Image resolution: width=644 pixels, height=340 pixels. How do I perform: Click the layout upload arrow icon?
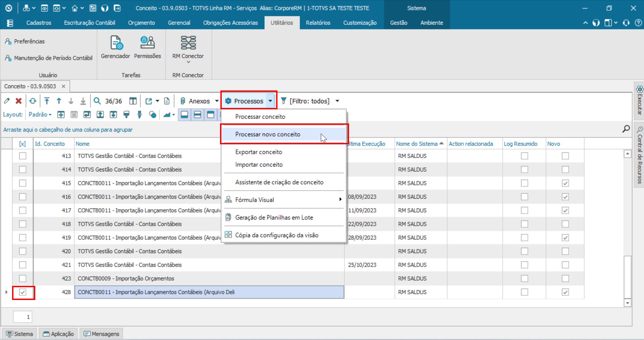100,115
